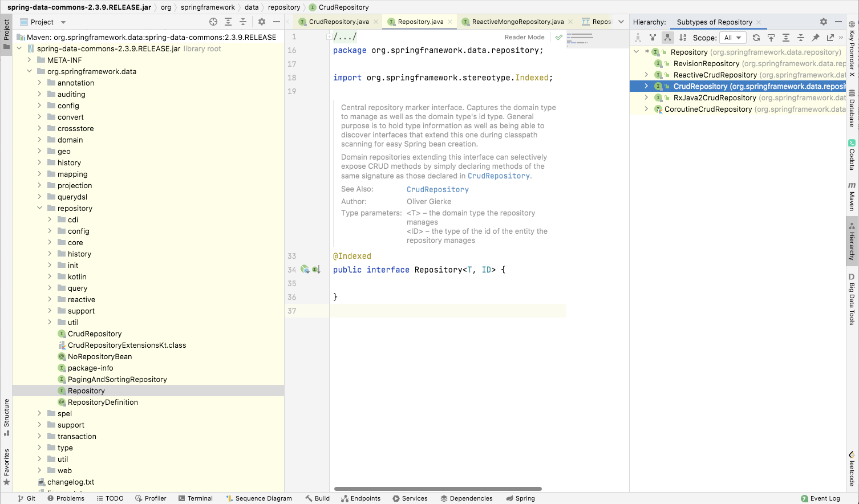Viewport: 859px width, 504px height.
Task: Click the implementations gutter icon on line 34
Action: 317,270
